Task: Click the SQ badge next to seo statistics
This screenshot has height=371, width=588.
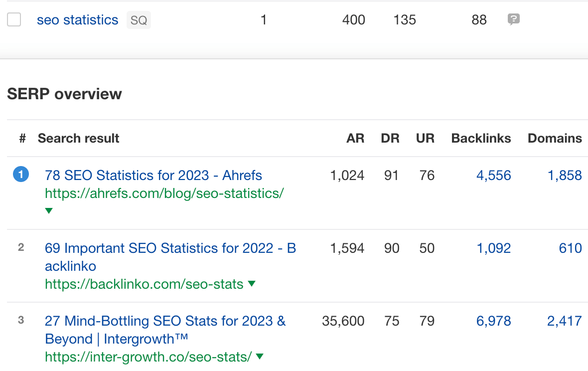Action: [139, 20]
